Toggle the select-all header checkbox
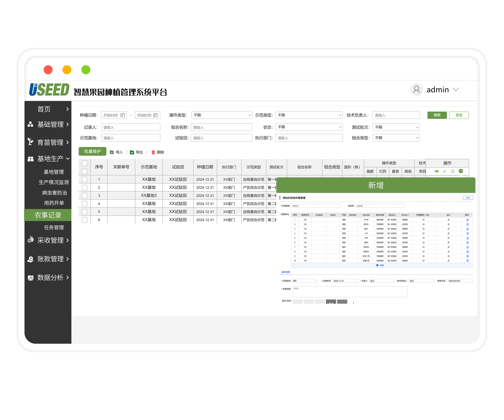Viewport: 504px width, 420px height. tap(84, 163)
